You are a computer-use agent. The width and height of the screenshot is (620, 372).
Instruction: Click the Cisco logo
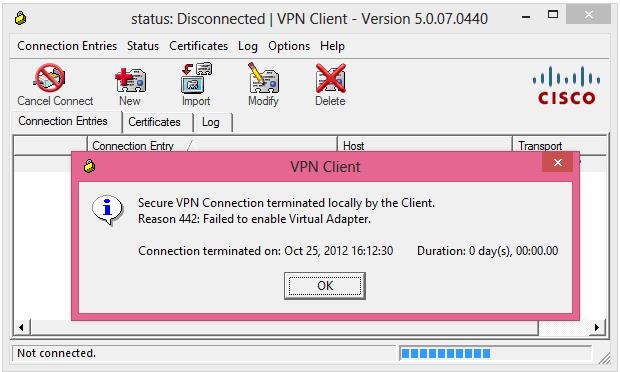(566, 85)
